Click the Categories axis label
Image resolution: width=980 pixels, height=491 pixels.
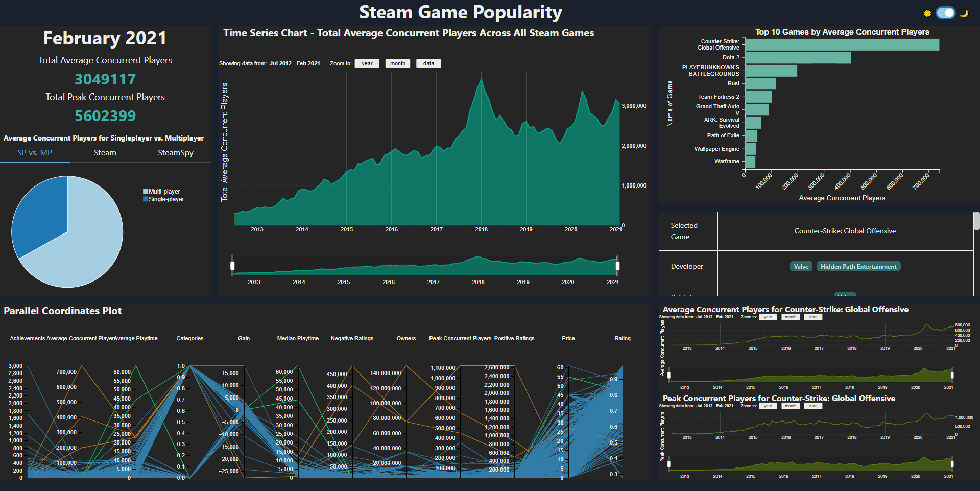pyautogui.click(x=190, y=338)
